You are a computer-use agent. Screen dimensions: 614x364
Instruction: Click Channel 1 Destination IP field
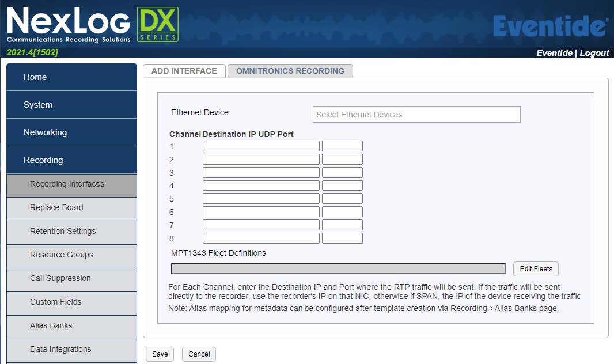pyautogui.click(x=261, y=146)
